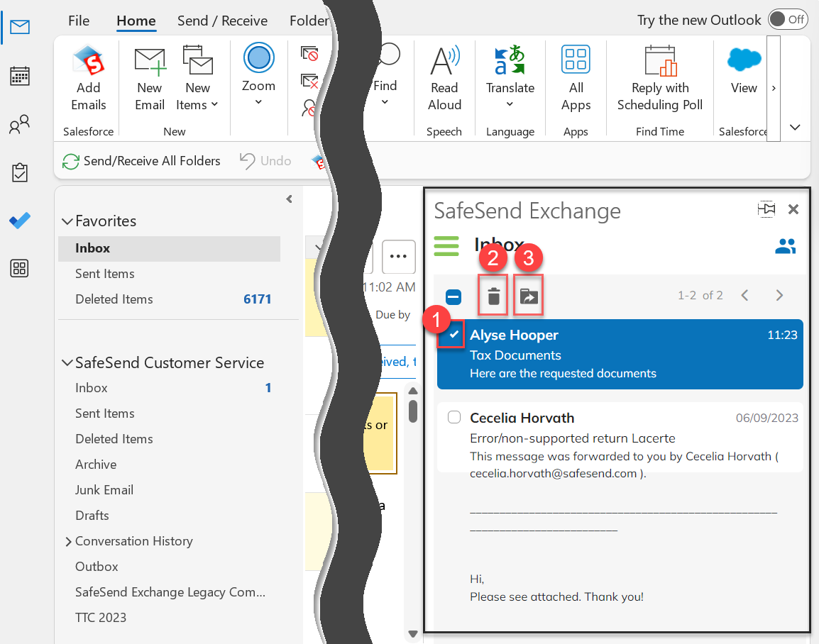Click Send/Receive All Folders
The width and height of the screenshot is (819, 644).
point(141,161)
